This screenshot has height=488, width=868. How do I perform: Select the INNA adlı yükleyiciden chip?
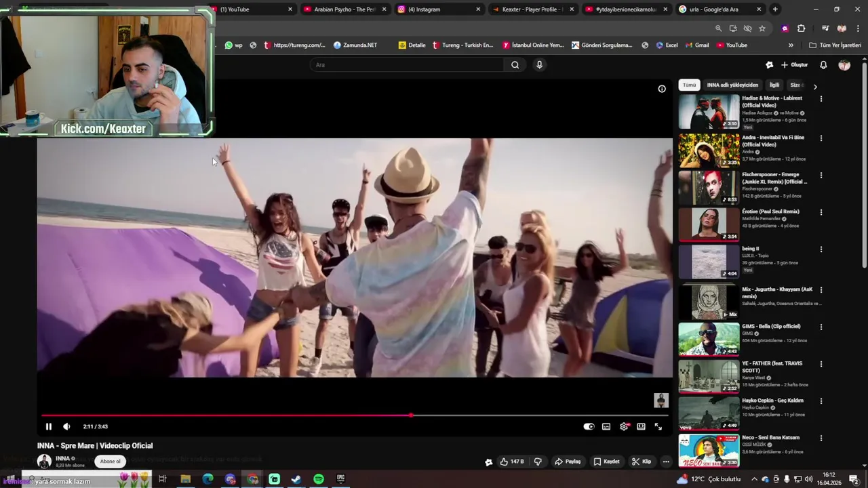[x=732, y=85]
